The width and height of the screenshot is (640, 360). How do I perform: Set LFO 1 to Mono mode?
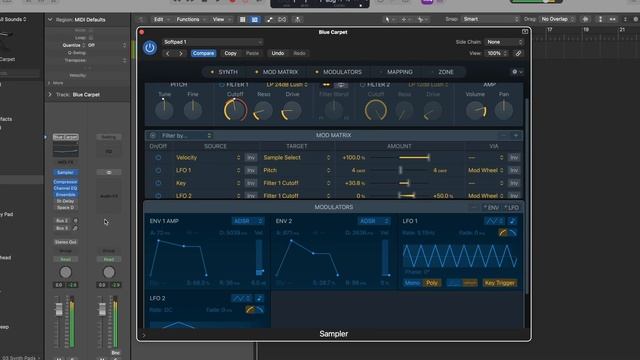pos(412,283)
